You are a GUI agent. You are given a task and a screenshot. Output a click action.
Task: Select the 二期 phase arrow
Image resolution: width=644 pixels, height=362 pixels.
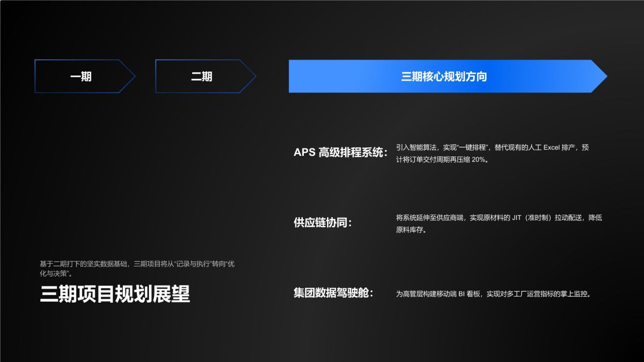[205, 76]
